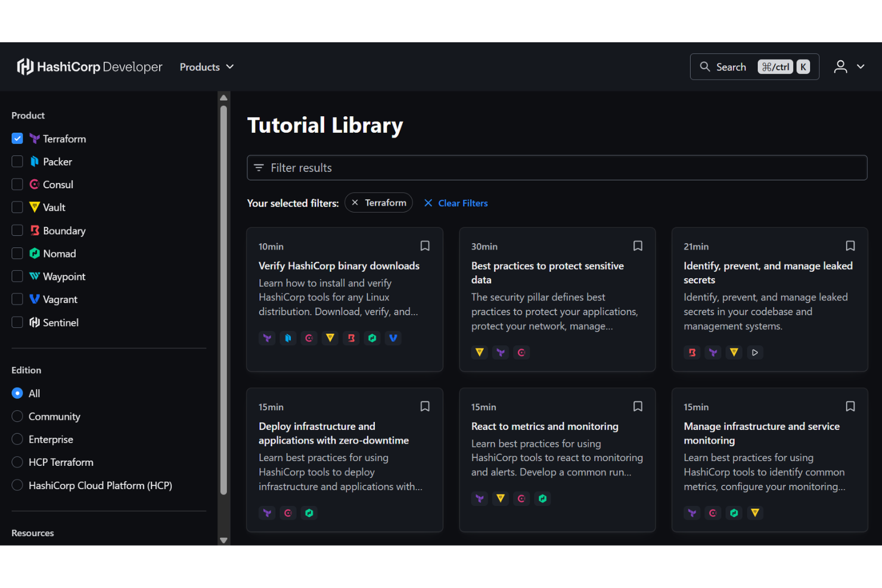The image size is (882, 588).
Task: Click the sidebar scrollbar thumb
Action: (x=224, y=300)
